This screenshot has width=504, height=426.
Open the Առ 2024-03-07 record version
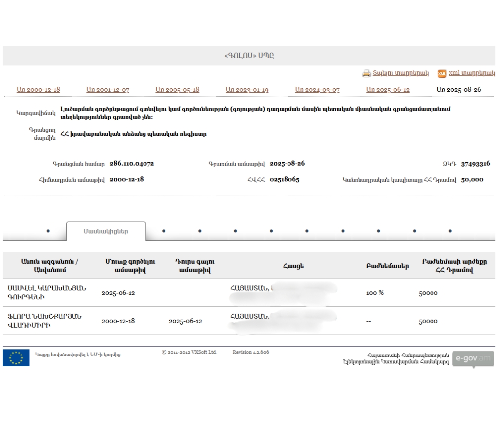(x=317, y=90)
